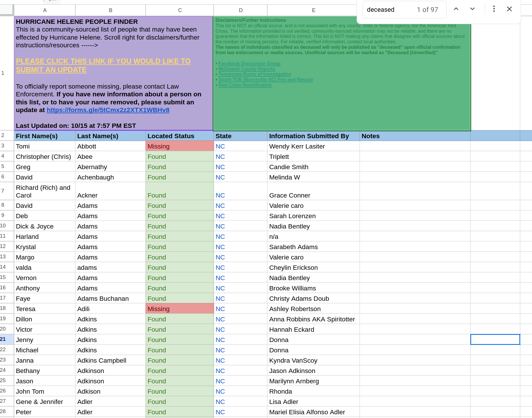Click the 'Hannah Eckard' cell
The height and width of the screenshot is (418, 532).
313,329
